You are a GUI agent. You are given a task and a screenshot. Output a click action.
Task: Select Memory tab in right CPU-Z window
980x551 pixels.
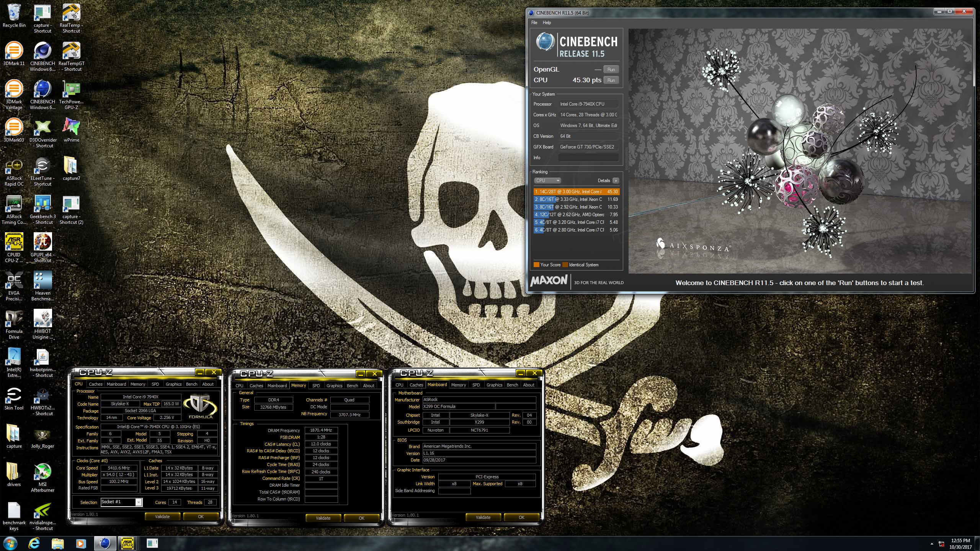458,385
